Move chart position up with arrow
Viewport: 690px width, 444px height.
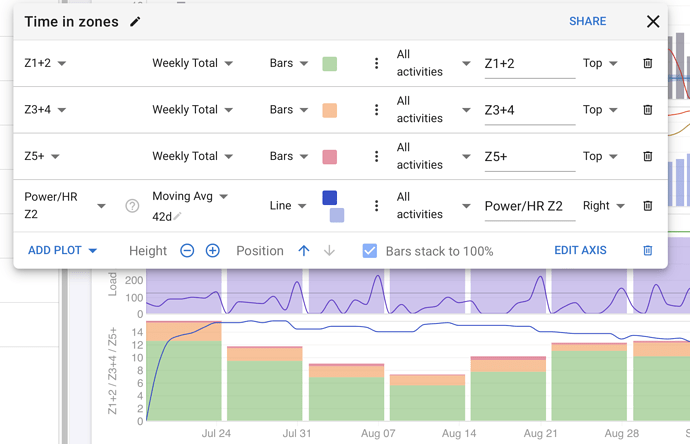coord(304,251)
